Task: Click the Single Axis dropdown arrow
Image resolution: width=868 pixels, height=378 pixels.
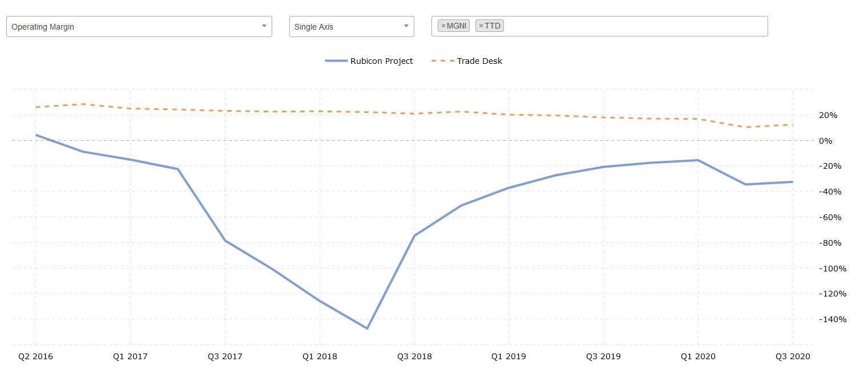Action: point(406,26)
